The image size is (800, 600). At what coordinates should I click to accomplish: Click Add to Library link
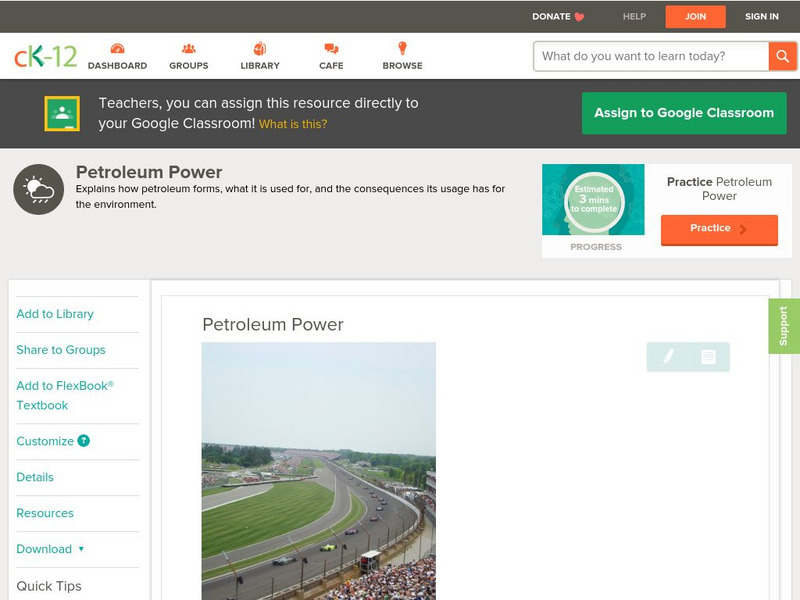55,314
